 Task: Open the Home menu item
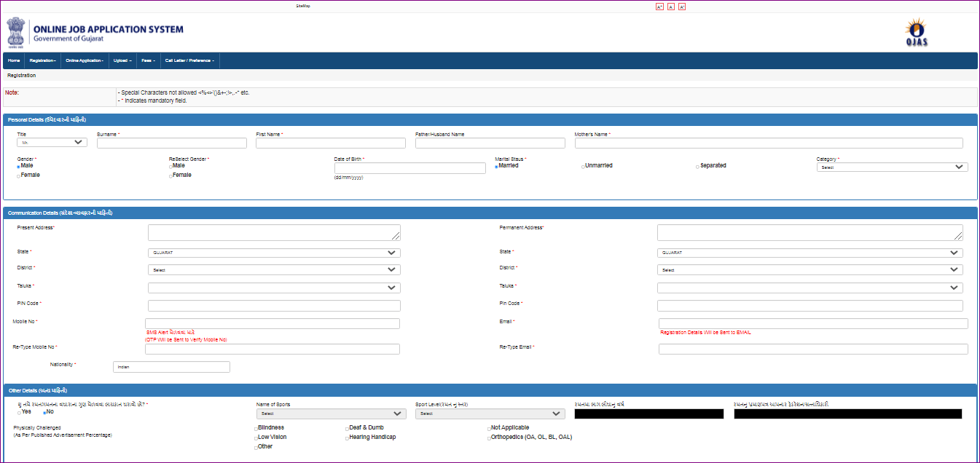(x=13, y=60)
